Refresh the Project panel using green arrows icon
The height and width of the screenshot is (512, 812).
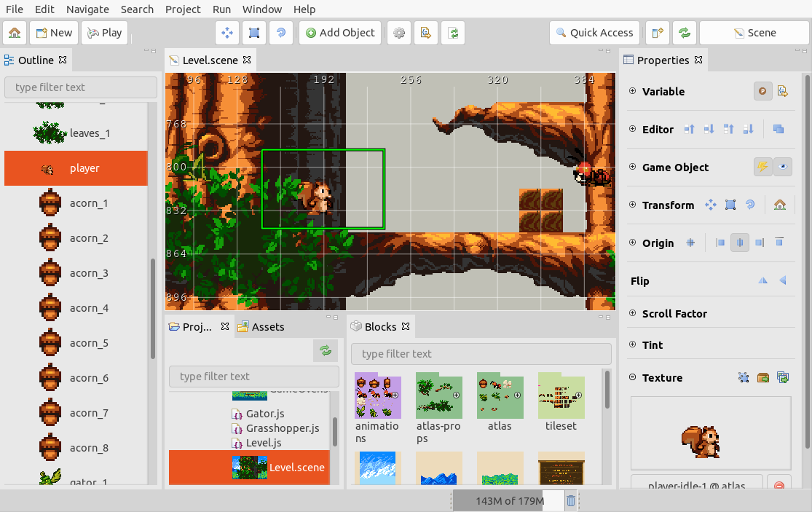[x=326, y=350]
